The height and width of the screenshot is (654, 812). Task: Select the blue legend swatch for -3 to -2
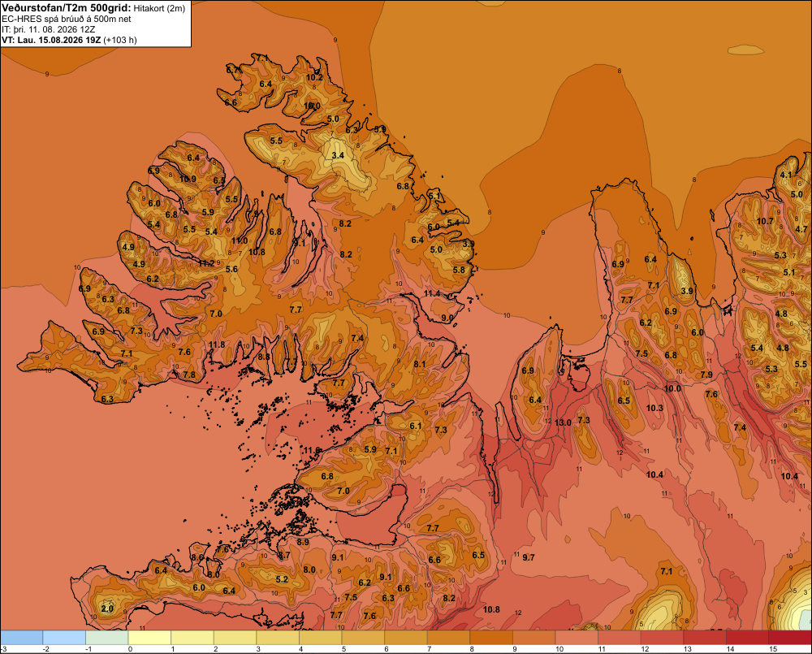tap(21, 638)
